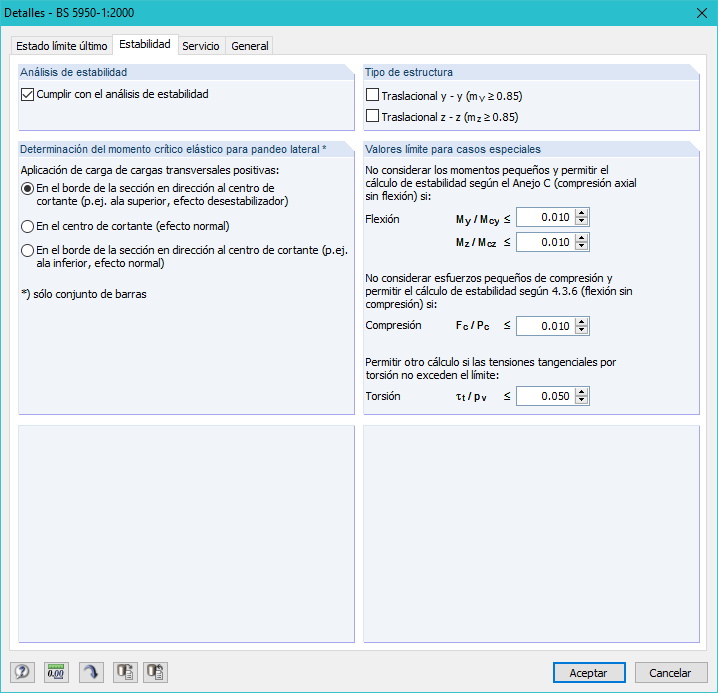Select En el centro de cortante option
Viewport: 718px width, 693px height.
pos(27,226)
